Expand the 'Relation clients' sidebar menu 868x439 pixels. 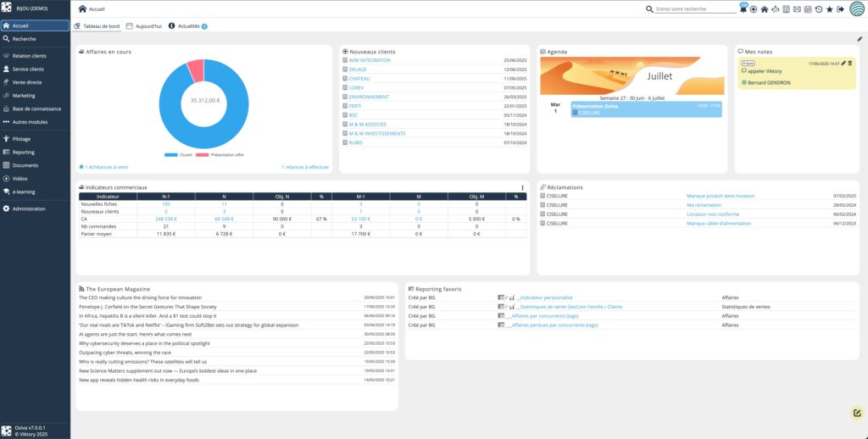30,55
